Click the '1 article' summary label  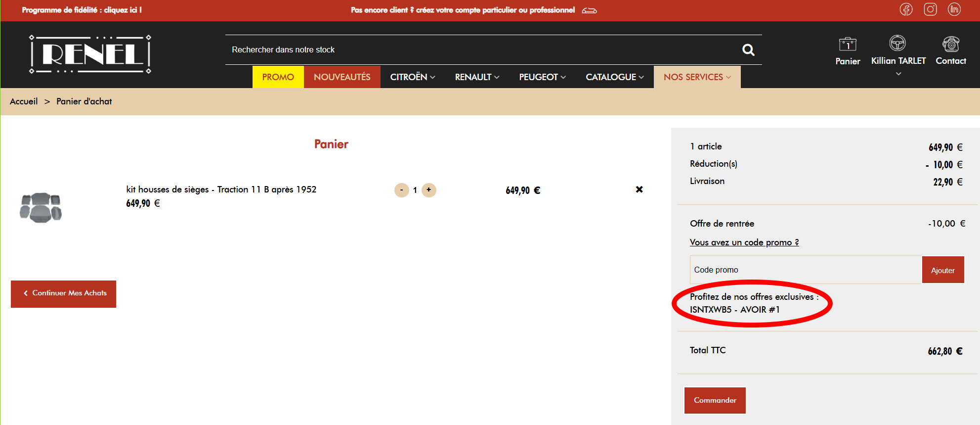pos(706,146)
